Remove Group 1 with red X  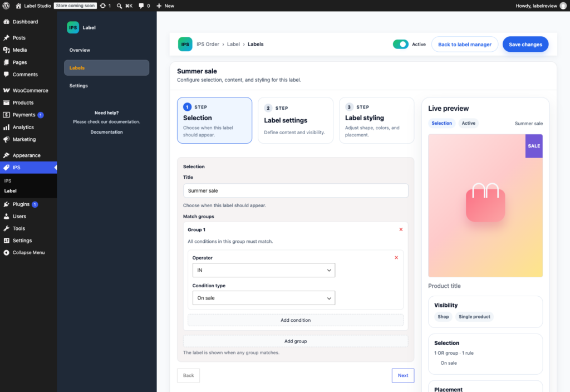pos(401,229)
